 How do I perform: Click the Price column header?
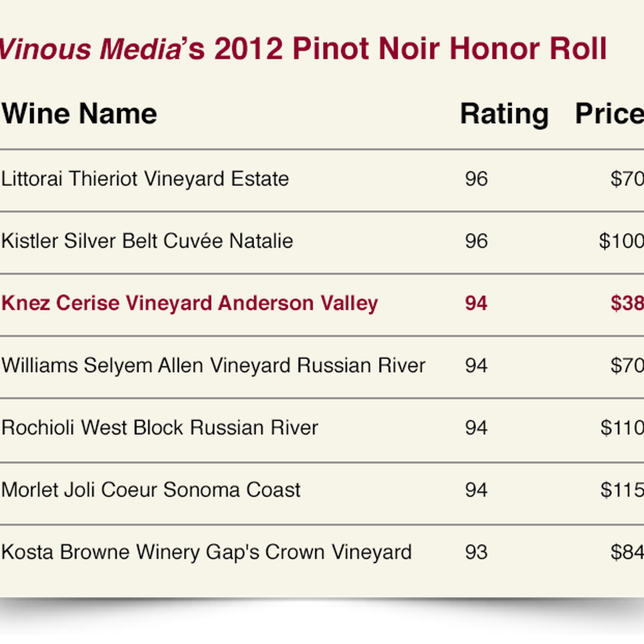point(609,113)
